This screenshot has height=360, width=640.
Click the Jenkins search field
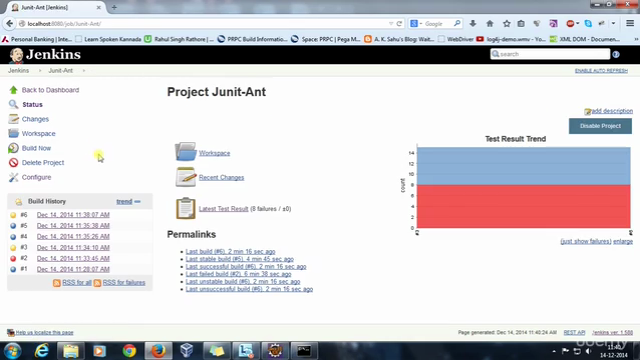pyautogui.click(x=550, y=54)
